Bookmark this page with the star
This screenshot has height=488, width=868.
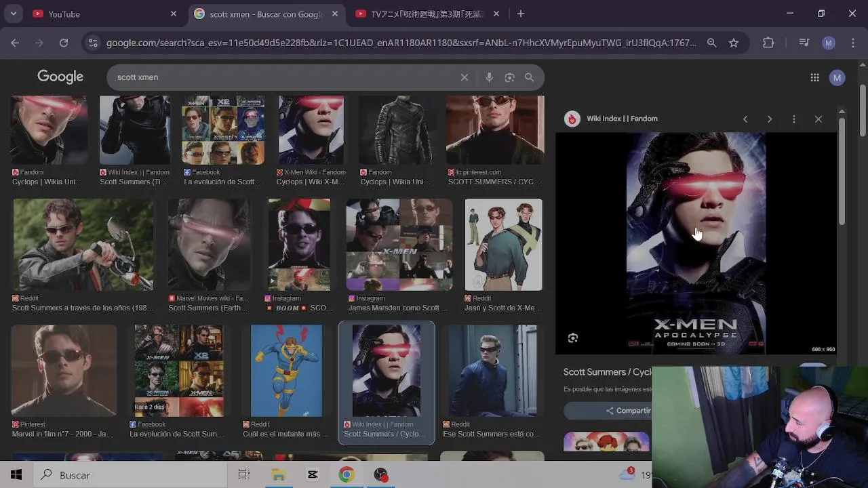[734, 43]
